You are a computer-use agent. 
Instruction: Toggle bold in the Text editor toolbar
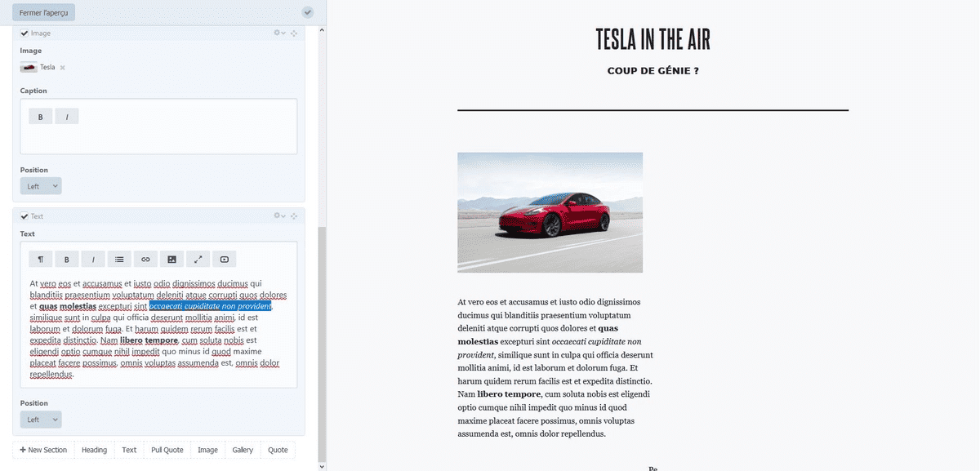tap(66, 260)
